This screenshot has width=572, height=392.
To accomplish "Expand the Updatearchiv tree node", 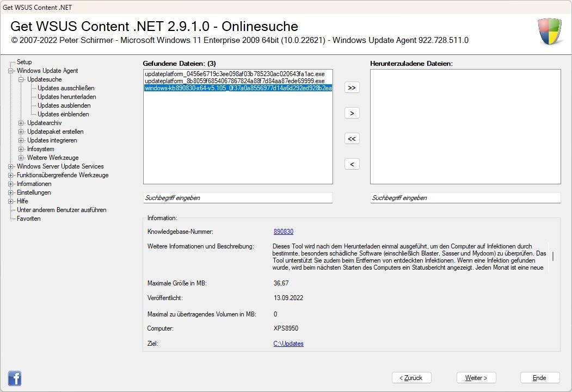I will 21,123.
